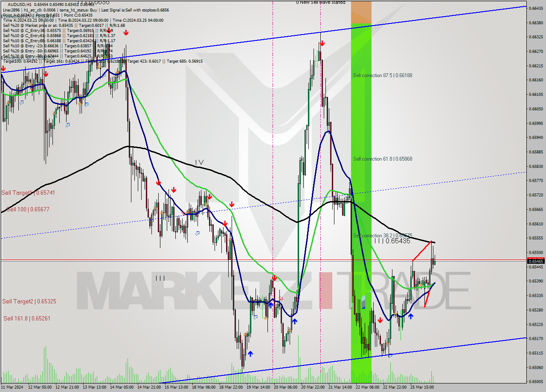The height and width of the screenshot is (392, 546).
Task: Select the red sell arrow right of the green zone
Action: click(x=380, y=320)
